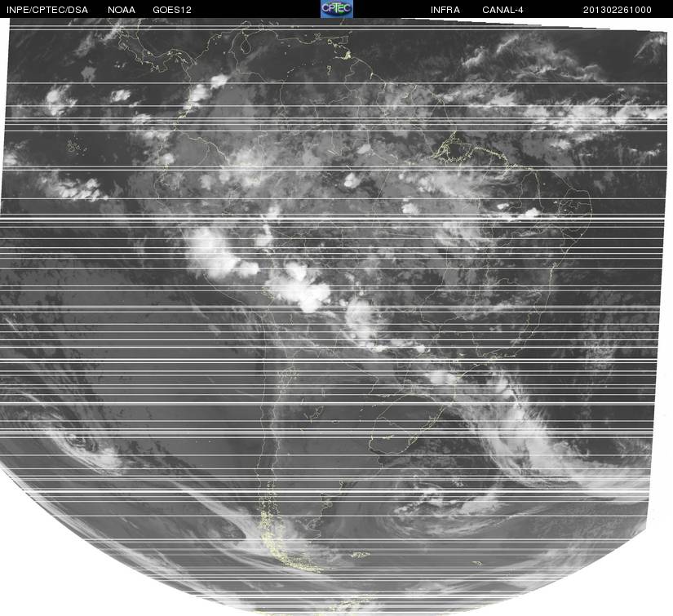Click the CANAL-4 channel label

[503, 10]
